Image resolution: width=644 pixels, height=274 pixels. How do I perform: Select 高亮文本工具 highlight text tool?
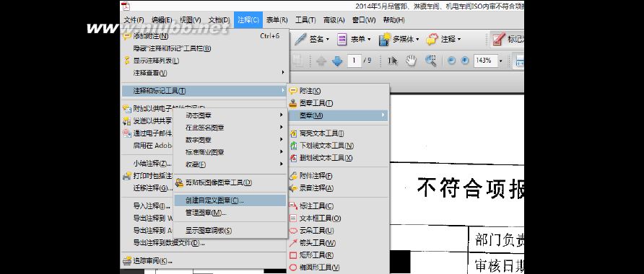[338, 133]
